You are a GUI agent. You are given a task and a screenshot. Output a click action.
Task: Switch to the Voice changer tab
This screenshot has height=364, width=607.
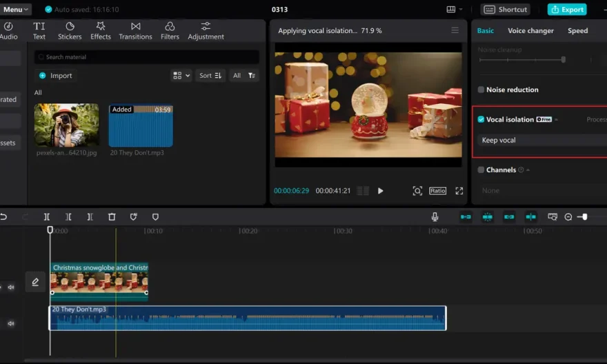coord(530,30)
